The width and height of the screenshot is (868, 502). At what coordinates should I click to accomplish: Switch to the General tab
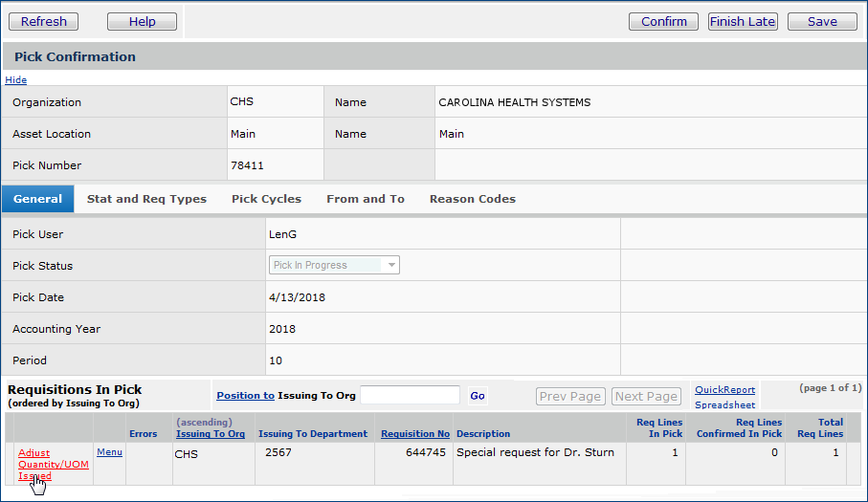tap(38, 199)
